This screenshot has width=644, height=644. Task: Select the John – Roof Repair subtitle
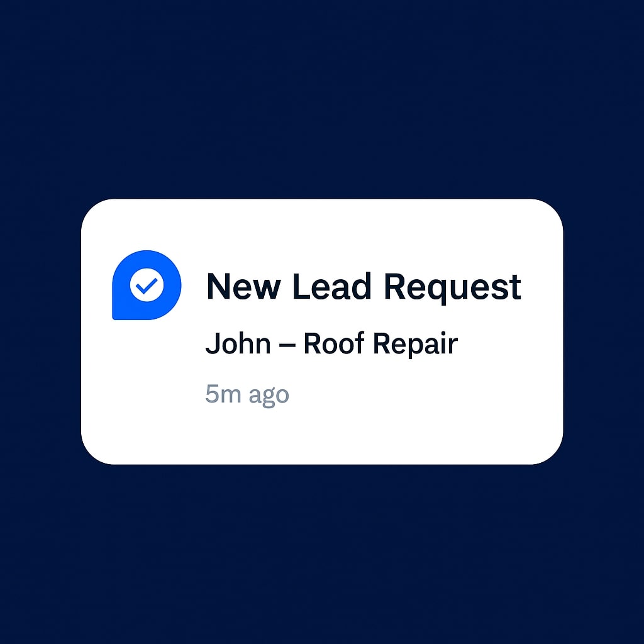[x=332, y=344]
